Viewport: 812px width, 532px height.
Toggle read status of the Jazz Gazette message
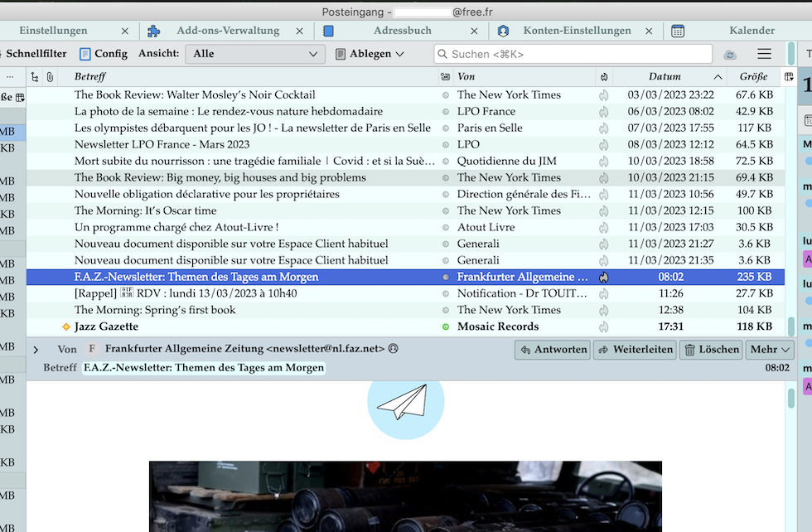pos(446,326)
